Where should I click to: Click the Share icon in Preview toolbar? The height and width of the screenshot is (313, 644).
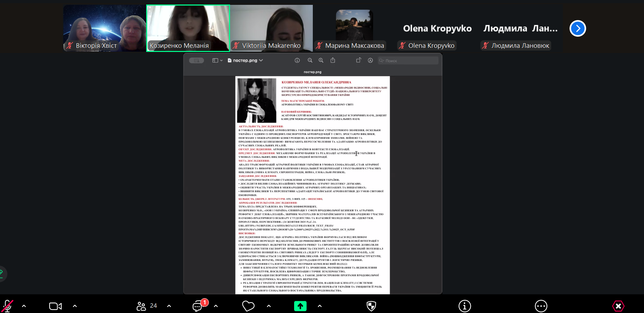click(x=333, y=60)
